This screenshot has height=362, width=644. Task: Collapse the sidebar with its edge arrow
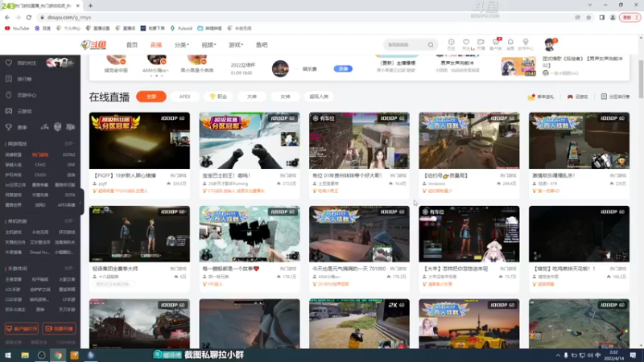coord(81,202)
